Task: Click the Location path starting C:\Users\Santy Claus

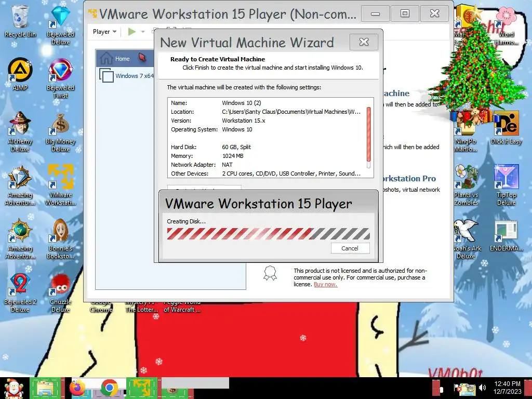Action: (x=291, y=112)
